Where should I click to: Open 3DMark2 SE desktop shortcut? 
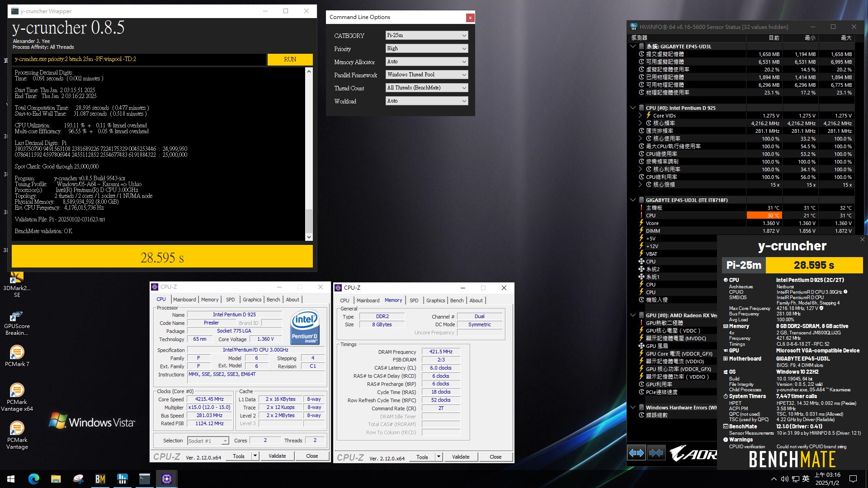click(x=17, y=285)
